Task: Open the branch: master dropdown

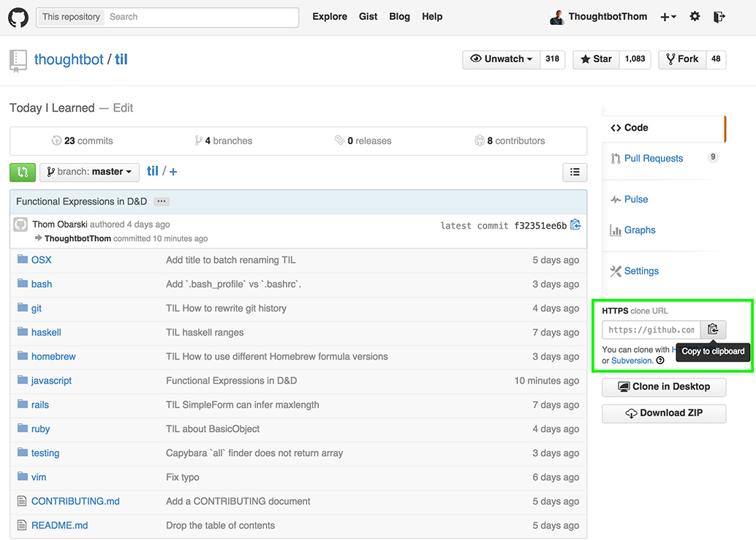Action: tap(88, 172)
